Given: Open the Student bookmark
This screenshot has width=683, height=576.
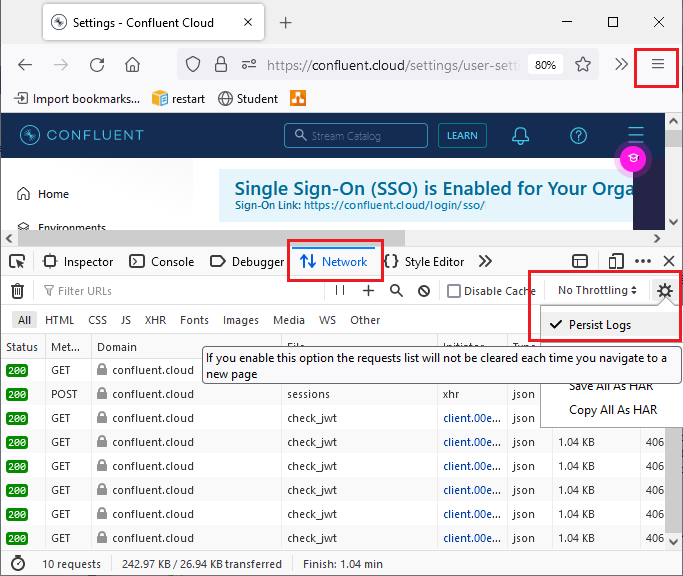Looking at the screenshot, I should coord(248,99).
